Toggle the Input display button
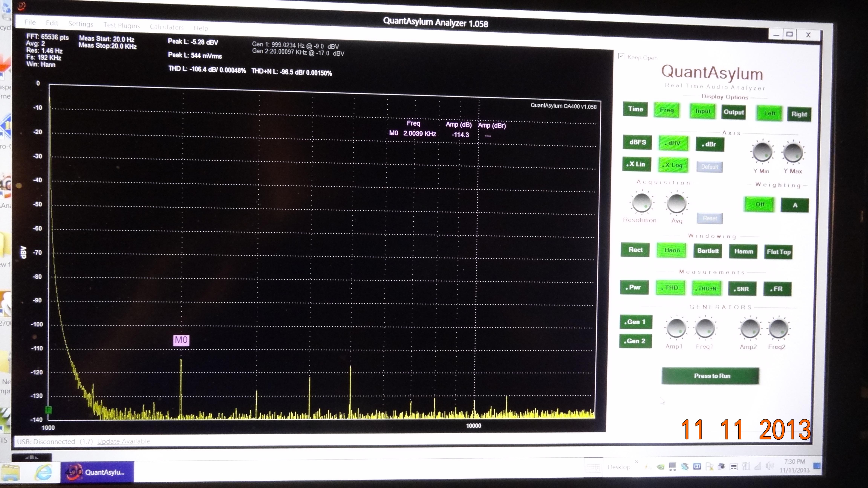The height and width of the screenshot is (488, 868). [x=703, y=111]
